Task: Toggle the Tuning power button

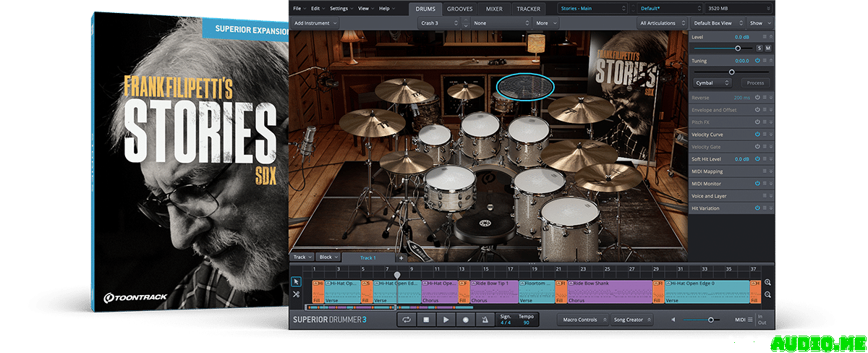Action: tap(757, 61)
